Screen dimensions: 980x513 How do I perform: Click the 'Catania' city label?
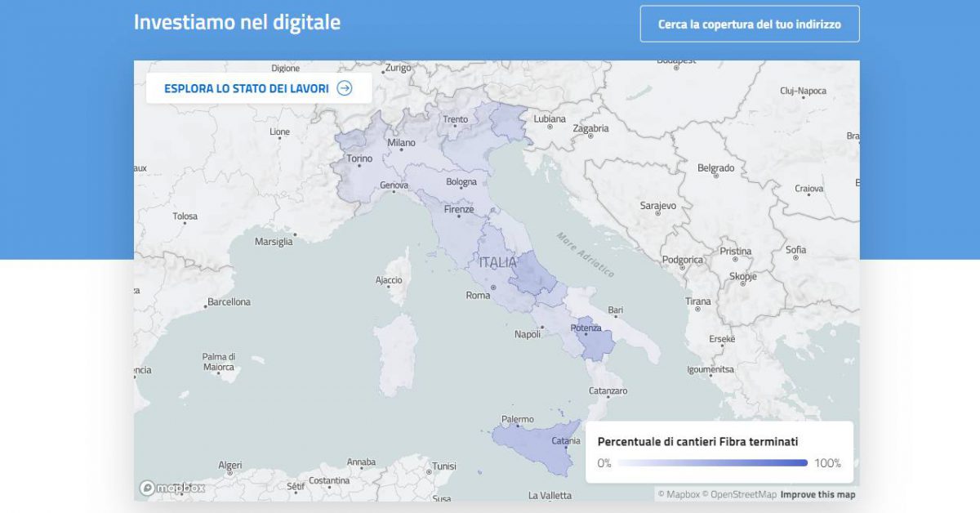click(x=566, y=441)
